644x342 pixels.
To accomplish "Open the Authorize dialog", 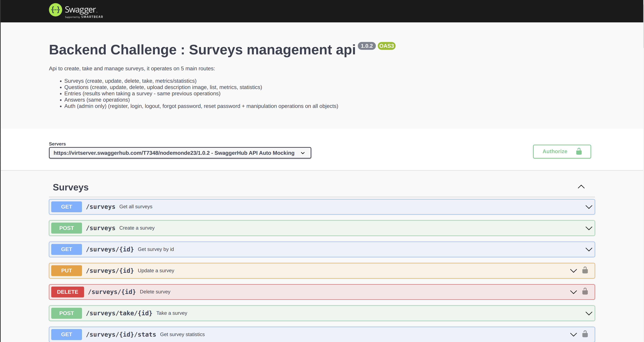I will pos(562,151).
